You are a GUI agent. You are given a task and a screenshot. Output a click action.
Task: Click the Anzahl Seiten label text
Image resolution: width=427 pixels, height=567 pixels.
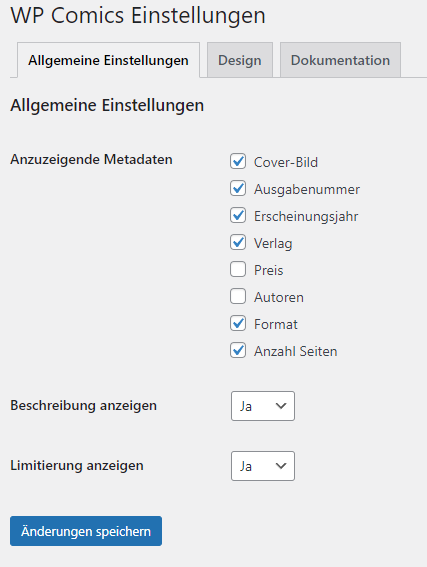point(296,351)
